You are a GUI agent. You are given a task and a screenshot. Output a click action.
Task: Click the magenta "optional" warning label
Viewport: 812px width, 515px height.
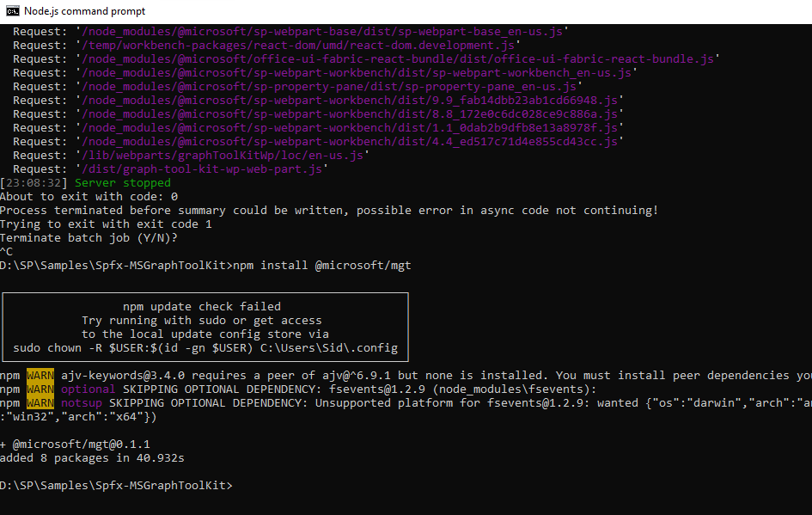coord(88,389)
